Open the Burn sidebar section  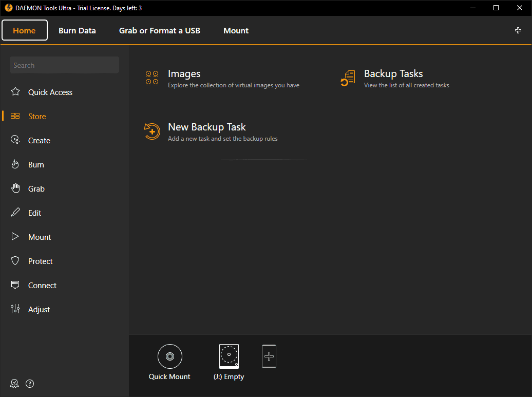click(x=36, y=165)
